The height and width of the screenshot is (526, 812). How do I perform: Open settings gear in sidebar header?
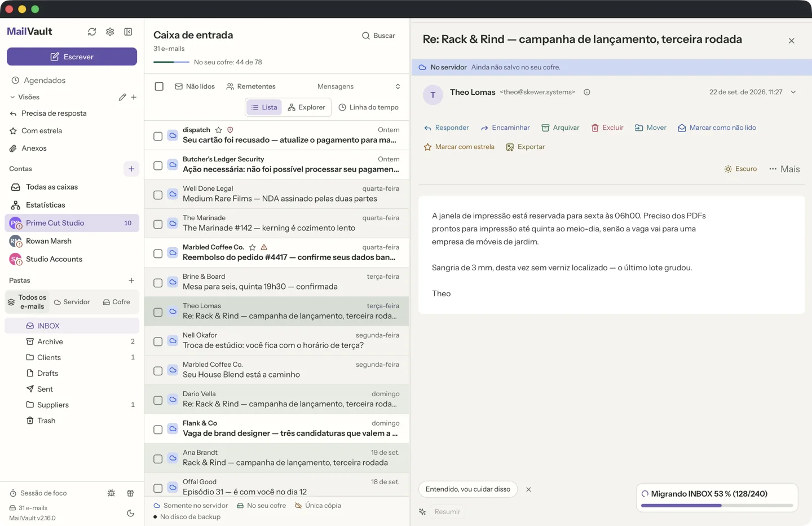110,32
